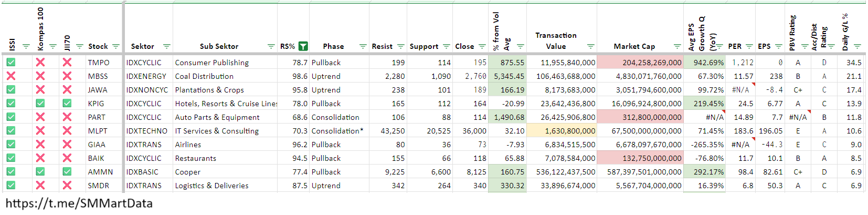Click red X in GIAA JII70 column
The height and width of the screenshot is (215, 868).
coord(67,145)
